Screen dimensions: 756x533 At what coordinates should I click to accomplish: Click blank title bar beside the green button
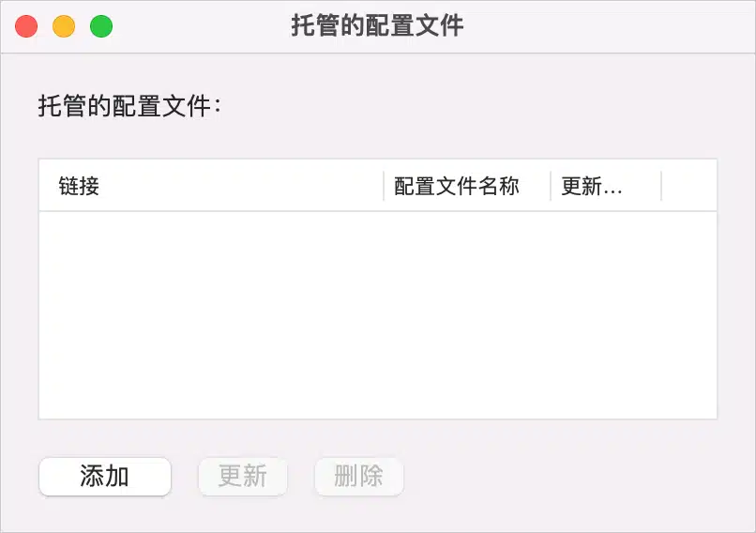click(x=200, y=26)
